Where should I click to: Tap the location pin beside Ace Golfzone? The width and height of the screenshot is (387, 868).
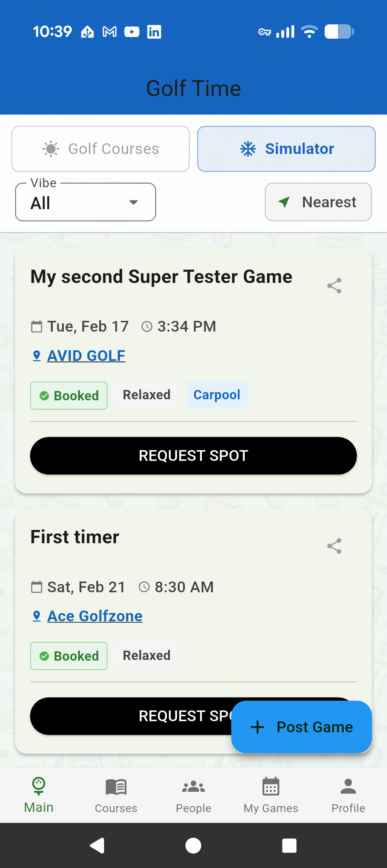[37, 616]
